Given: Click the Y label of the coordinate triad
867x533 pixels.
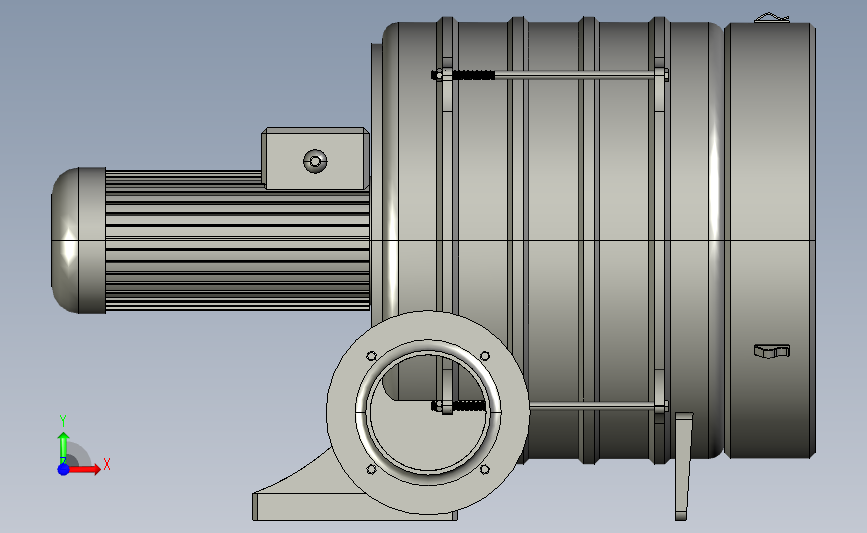Looking at the screenshot, I should coord(63,421).
